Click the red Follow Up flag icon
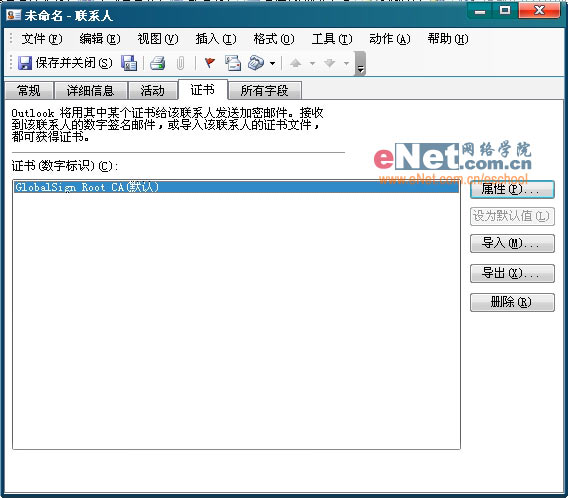 tap(210, 63)
